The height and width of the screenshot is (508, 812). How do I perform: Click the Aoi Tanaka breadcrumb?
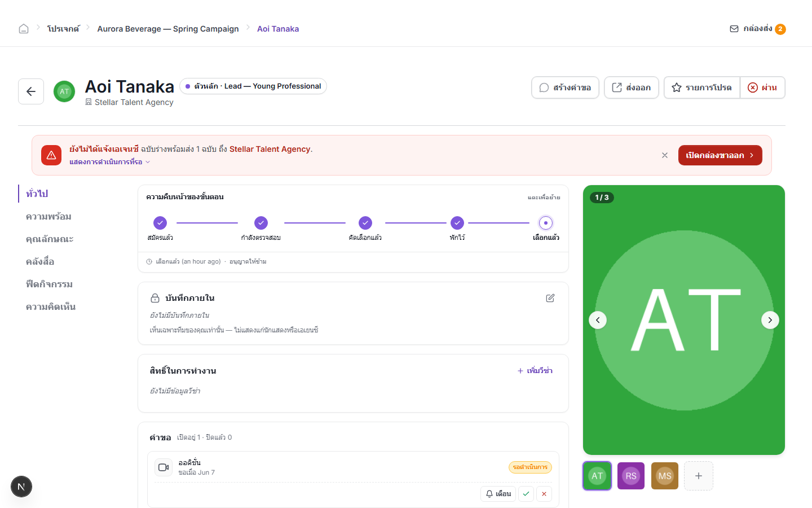(278, 29)
